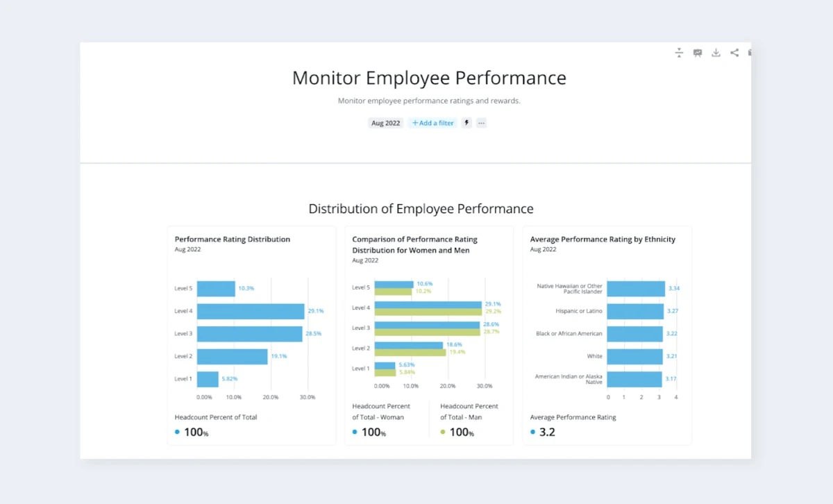Click the White ethnicity bar showing 3.21
The image size is (833, 504).
pos(634,356)
